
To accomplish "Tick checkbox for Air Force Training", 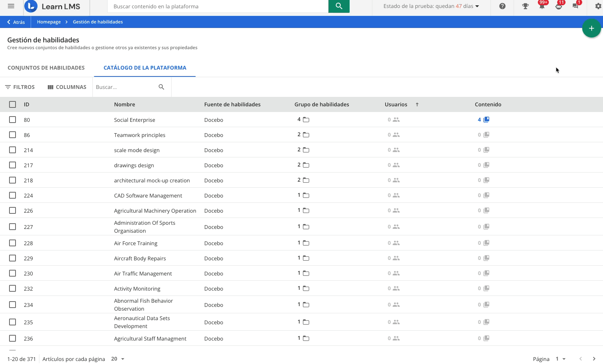I will tap(12, 243).
